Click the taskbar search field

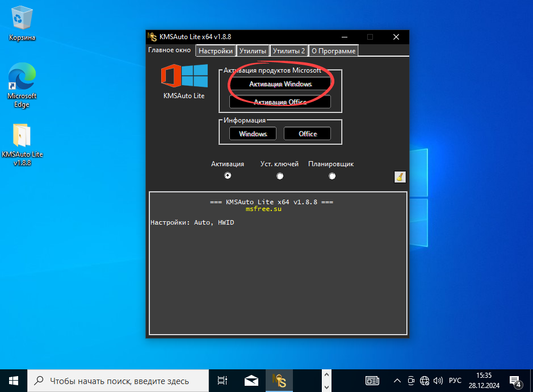pos(114,380)
